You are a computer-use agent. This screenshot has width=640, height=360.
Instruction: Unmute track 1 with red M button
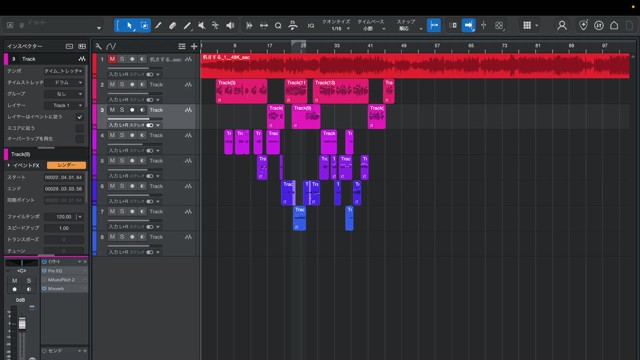click(112, 59)
